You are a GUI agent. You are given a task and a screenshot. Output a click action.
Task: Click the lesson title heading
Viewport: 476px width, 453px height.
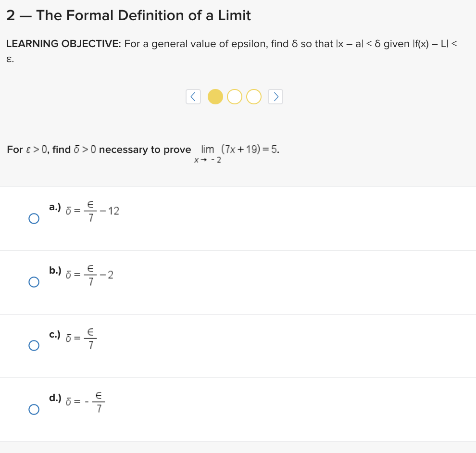tap(128, 15)
